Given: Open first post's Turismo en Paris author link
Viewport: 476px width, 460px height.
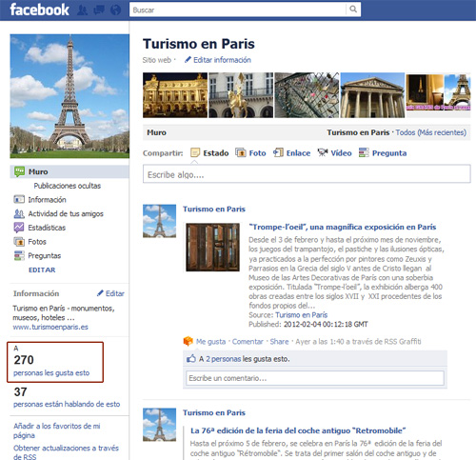Looking at the screenshot, I should click(x=214, y=209).
